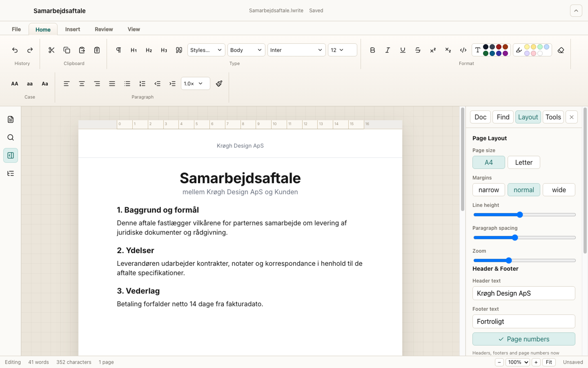Screen dimensions: 588x368
Task: Toggle italic formatting
Action: 388,50
